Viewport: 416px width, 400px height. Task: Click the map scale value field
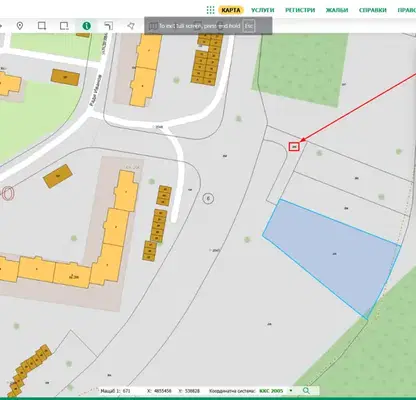127,391
